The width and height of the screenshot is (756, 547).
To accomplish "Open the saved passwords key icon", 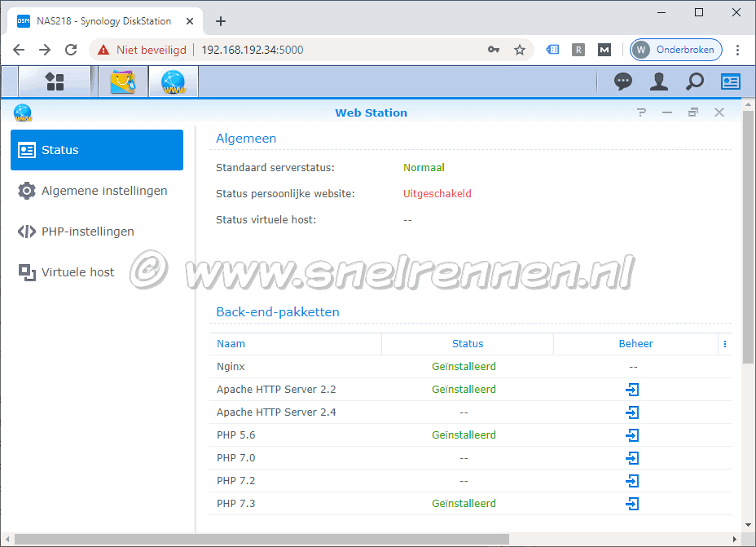I will [493, 49].
